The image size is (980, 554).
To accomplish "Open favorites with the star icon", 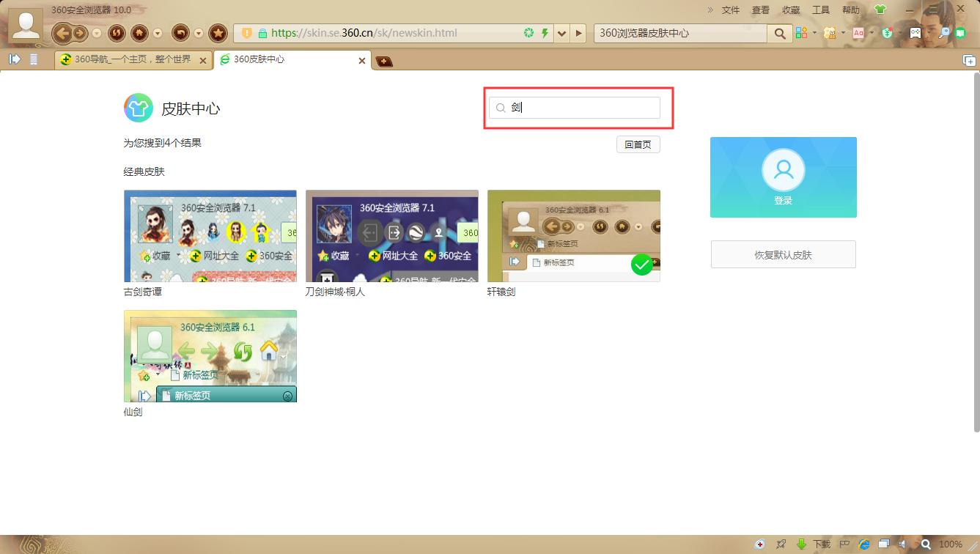I will click(x=218, y=33).
